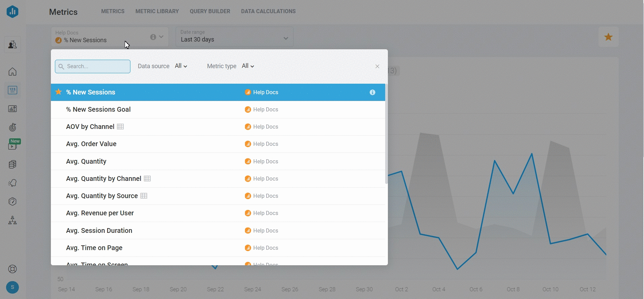Click the Databoards chart icon in sidebar
Viewport: 644px width, 299px height.
tap(12, 109)
